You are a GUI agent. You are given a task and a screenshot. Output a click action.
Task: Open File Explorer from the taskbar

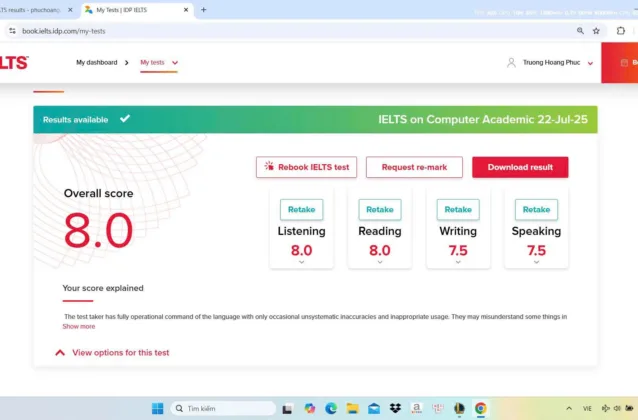tap(352, 408)
